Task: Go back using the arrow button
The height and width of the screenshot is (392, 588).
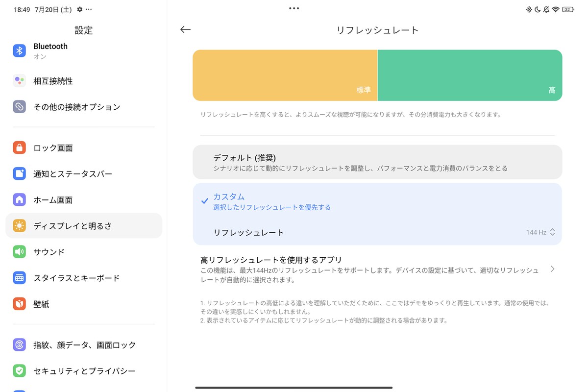Action: pyautogui.click(x=185, y=30)
